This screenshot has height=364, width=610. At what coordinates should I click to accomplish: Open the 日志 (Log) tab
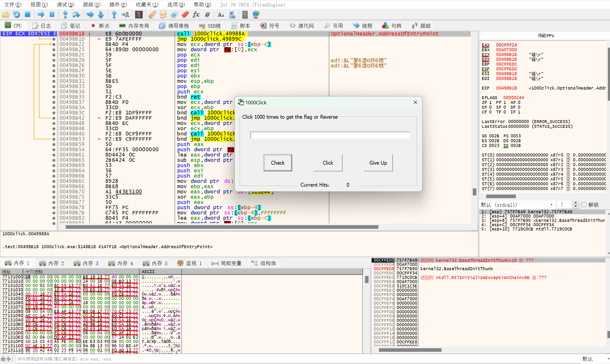42,26
